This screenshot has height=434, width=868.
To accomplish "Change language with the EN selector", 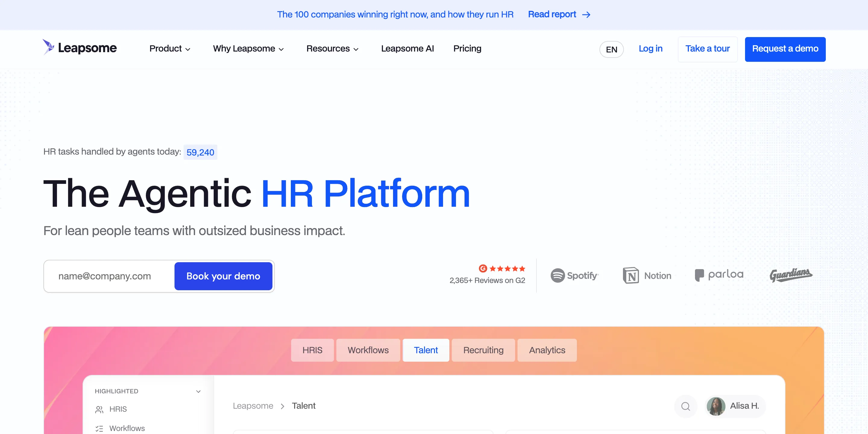I will 611,49.
